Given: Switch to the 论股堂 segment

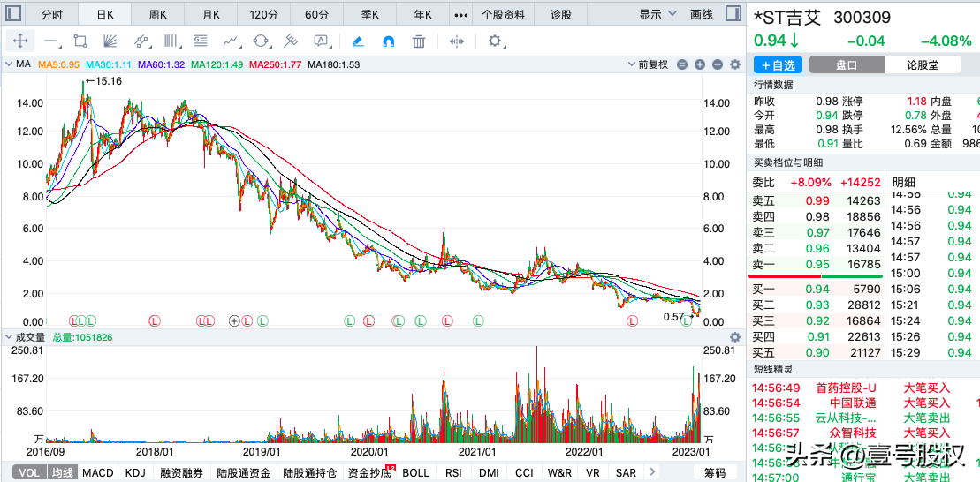Looking at the screenshot, I should pyautogui.click(x=923, y=64).
